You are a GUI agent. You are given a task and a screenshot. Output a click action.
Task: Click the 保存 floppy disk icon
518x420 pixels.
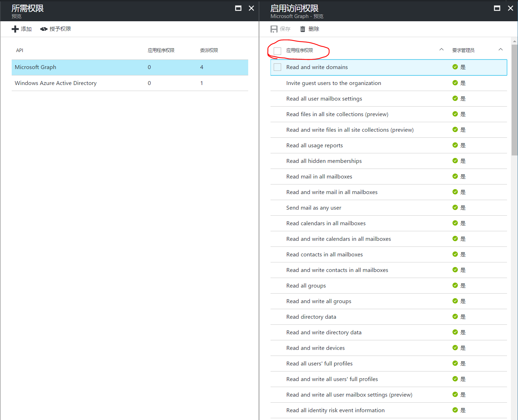(x=274, y=29)
